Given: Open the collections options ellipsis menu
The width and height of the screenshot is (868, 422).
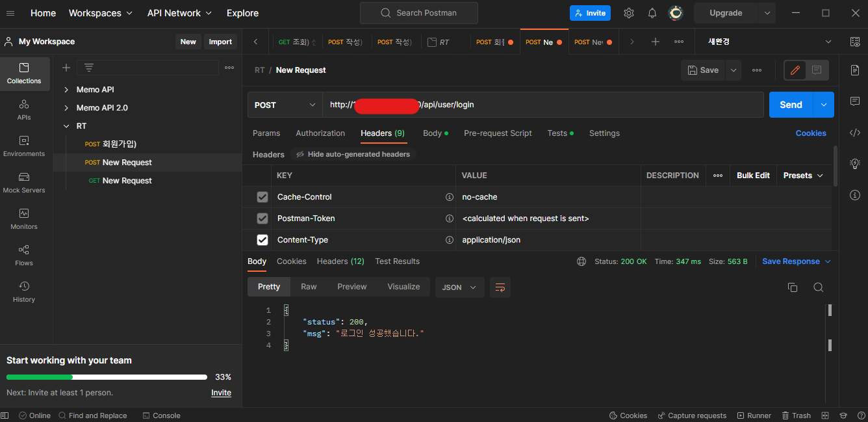Looking at the screenshot, I should coord(229,68).
